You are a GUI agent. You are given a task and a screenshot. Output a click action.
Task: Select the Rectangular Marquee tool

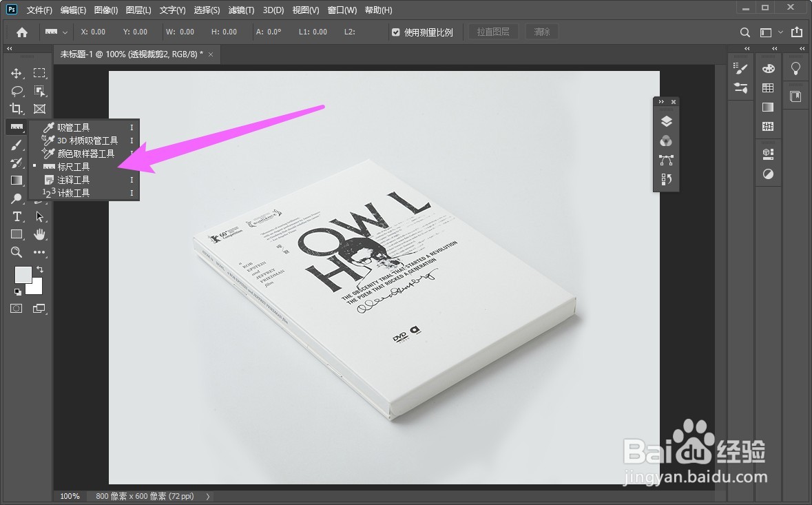click(x=39, y=73)
